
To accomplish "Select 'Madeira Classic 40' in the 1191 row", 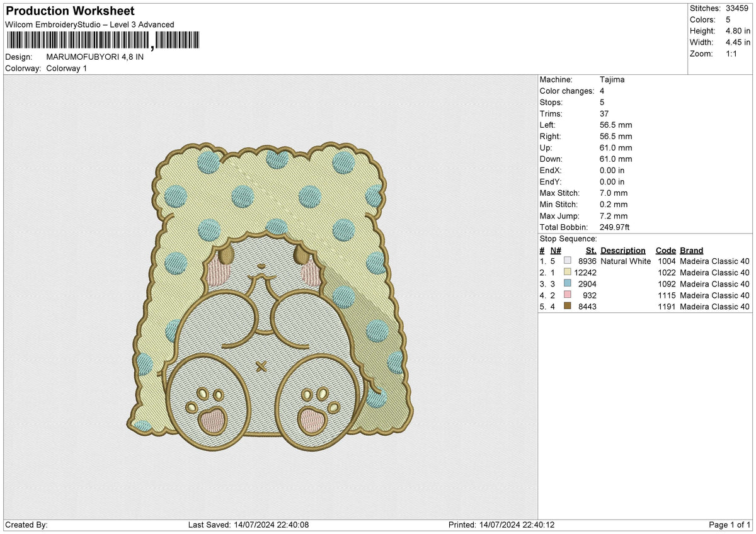I will (x=714, y=307).
